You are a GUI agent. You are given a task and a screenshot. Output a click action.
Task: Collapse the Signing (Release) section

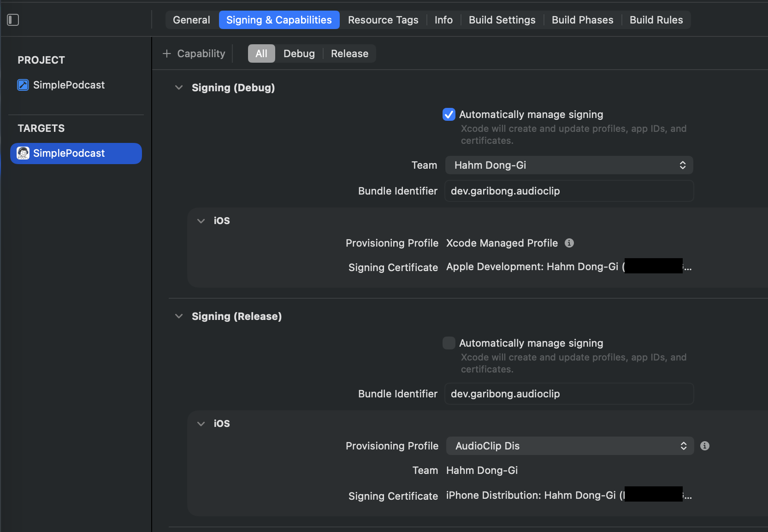pyautogui.click(x=179, y=316)
